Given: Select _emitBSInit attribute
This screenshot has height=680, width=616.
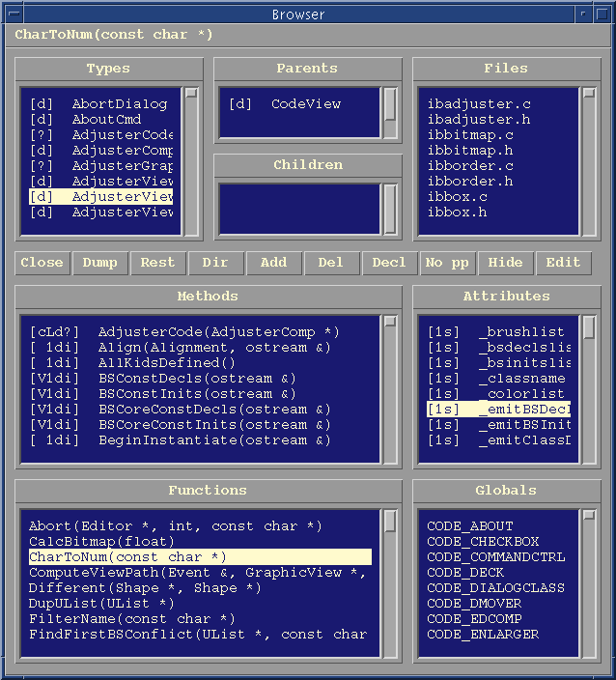Looking at the screenshot, I should [x=498, y=425].
